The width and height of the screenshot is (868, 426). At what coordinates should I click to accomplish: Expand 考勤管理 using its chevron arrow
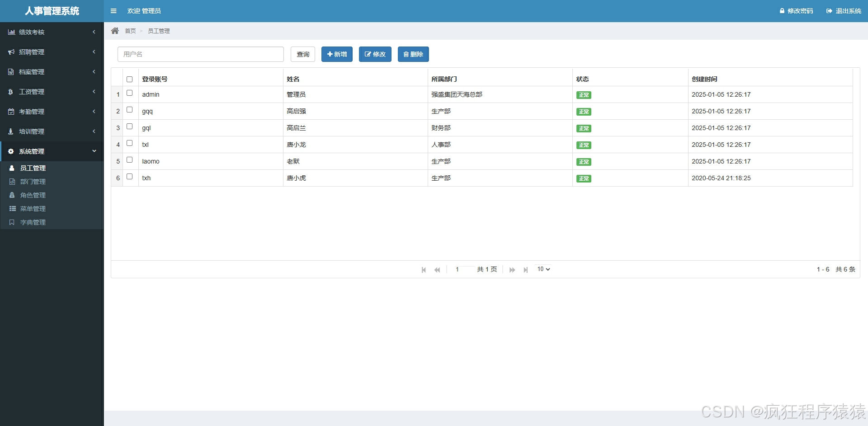94,112
